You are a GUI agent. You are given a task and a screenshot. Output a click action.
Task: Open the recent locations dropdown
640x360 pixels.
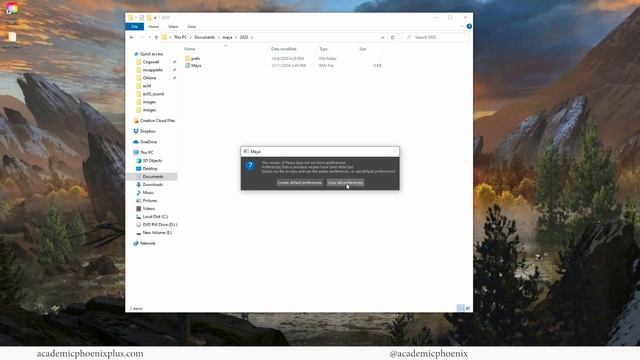tap(149, 37)
